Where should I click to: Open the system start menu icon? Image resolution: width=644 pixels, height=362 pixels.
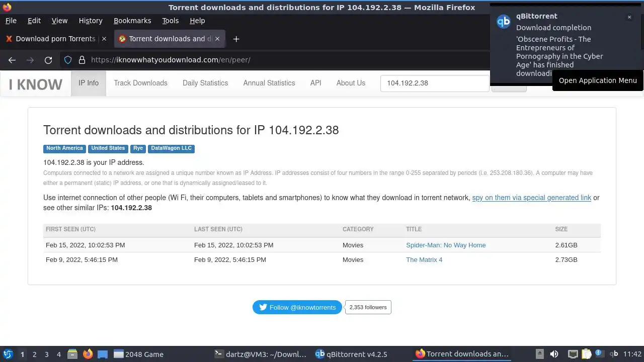(8, 354)
